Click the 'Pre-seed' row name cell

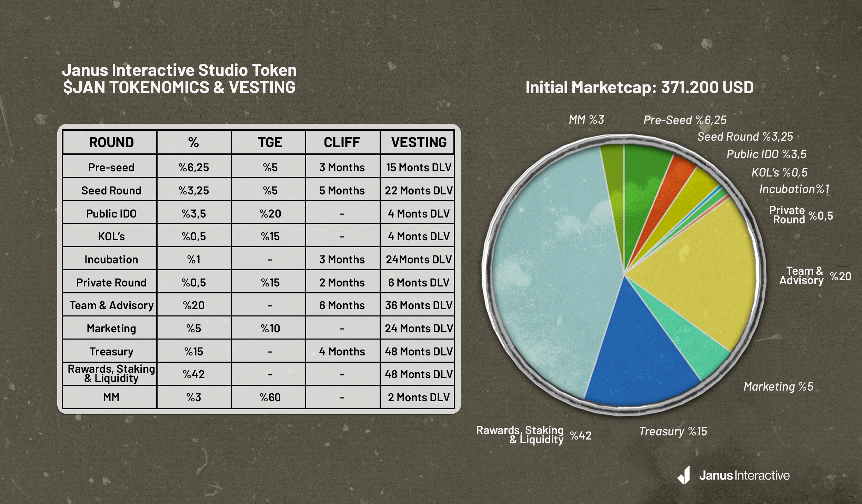click(110, 167)
